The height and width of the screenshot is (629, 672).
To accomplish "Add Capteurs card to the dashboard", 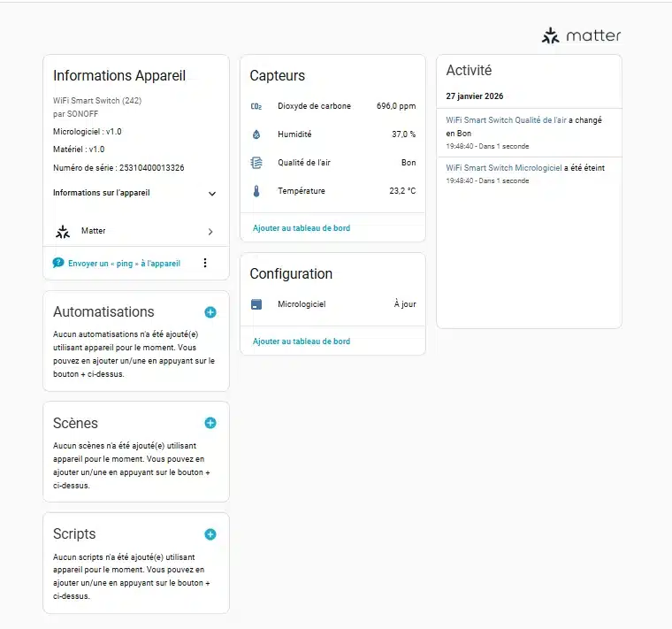I will (x=302, y=228).
